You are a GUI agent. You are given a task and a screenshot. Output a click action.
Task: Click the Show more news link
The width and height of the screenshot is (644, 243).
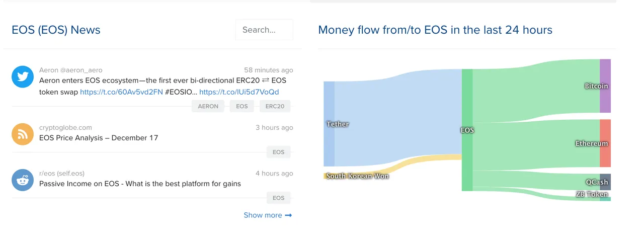263,215
